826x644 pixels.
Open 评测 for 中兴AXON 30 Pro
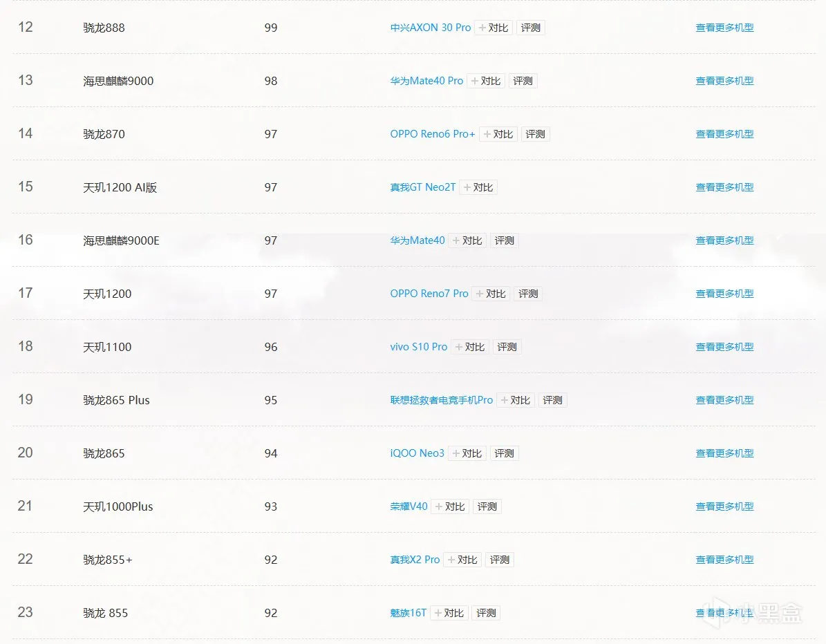click(x=530, y=28)
